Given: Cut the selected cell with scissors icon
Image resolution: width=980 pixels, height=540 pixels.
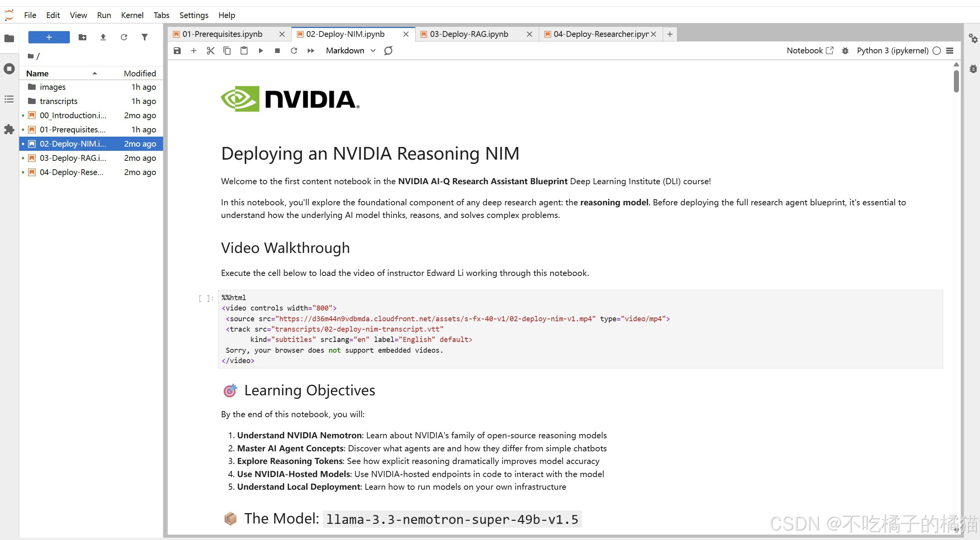Looking at the screenshot, I should pos(210,51).
